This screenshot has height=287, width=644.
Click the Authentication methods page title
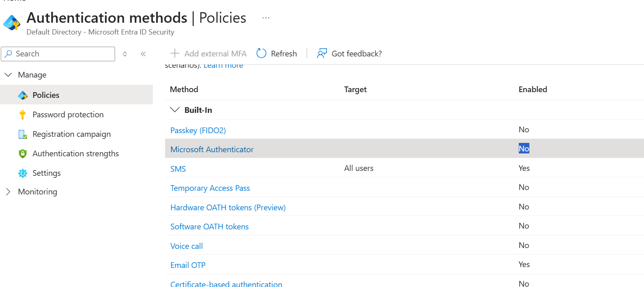click(x=136, y=18)
